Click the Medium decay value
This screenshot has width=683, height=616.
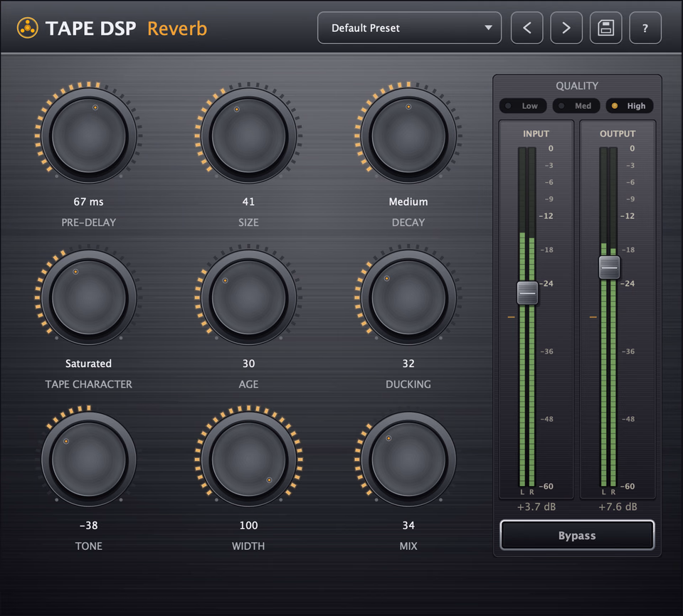[x=408, y=202]
